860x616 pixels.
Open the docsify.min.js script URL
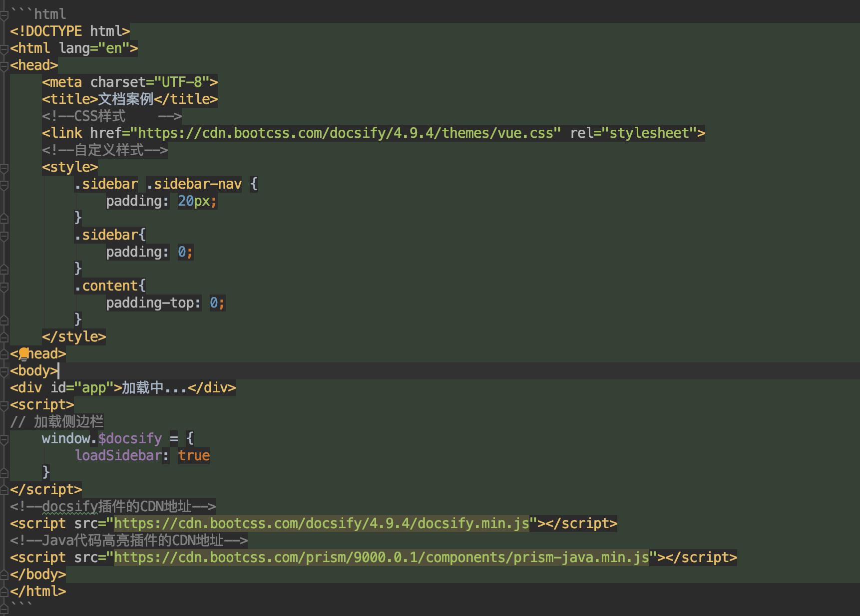(x=321, y=524)
